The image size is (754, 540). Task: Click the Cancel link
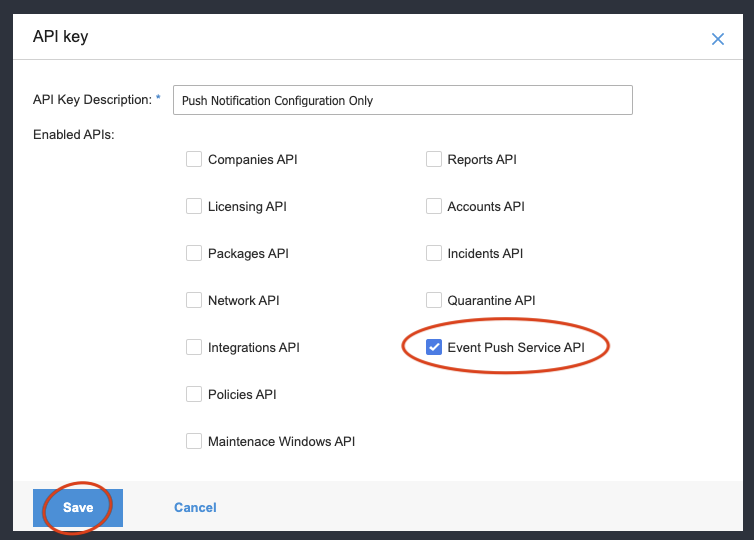pyautogui.click(x=195, y=507)
